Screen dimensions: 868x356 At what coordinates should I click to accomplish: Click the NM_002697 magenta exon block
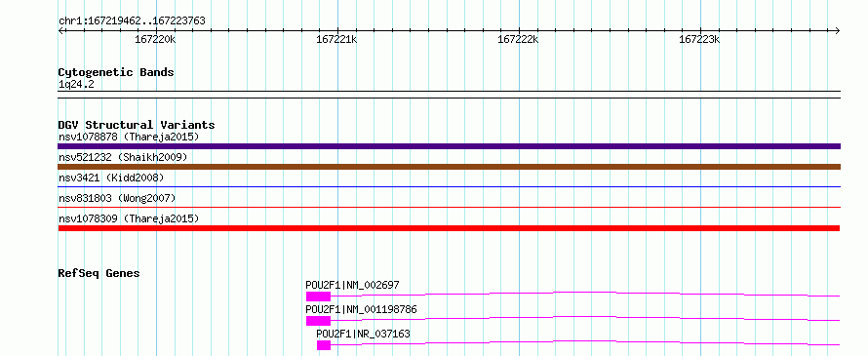pos(318,297)
